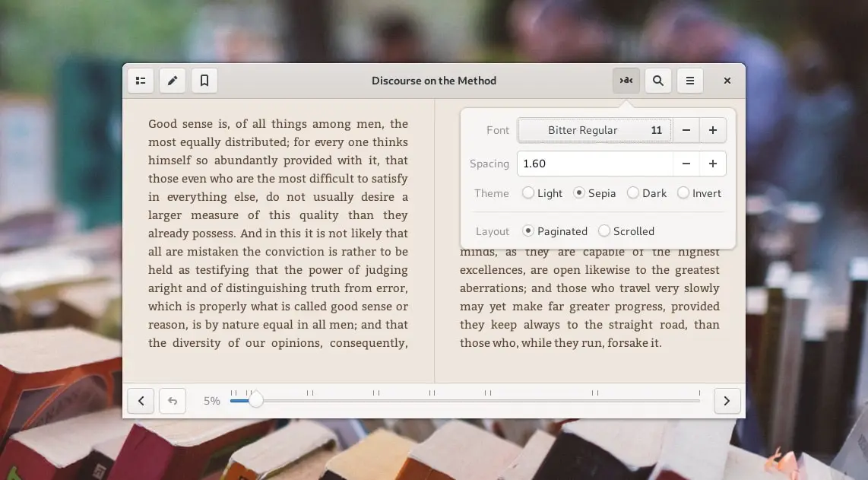Image resolution: width=868 pixels, height=480 pixels.
Task: Go to the previous page arrow
Action: pos(141,401)
